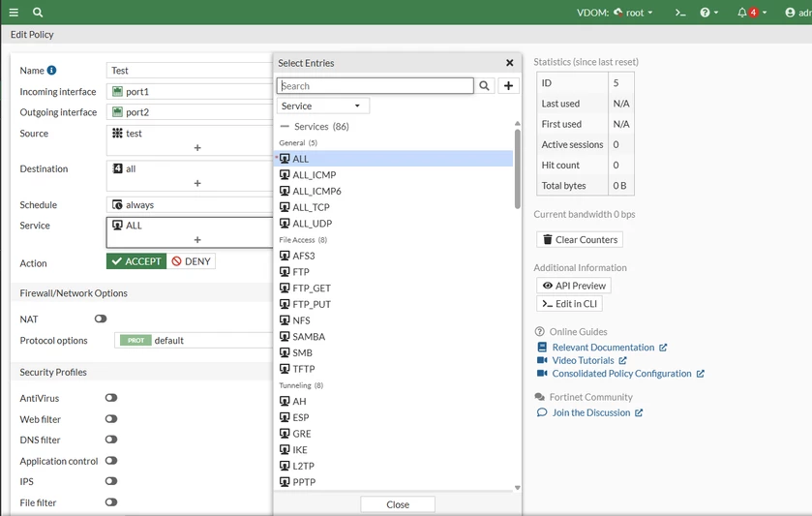Click the service list scrollbar thumb
812x516 pixels.
coord(518,168)
